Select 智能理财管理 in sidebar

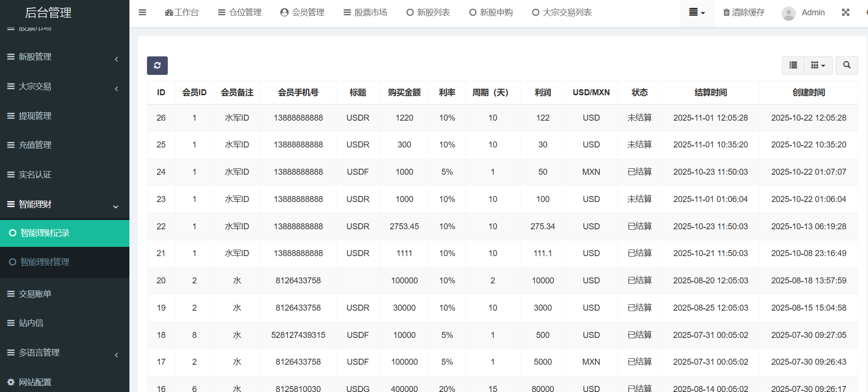45,262
